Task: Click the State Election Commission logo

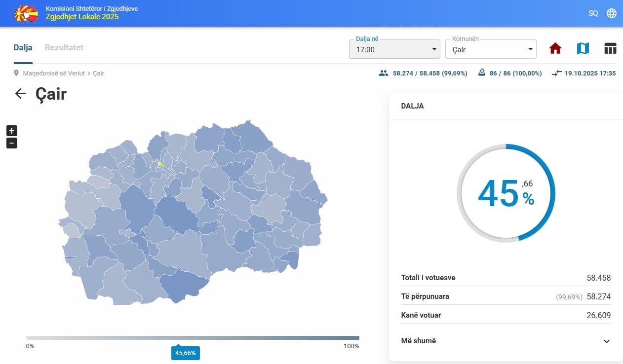Action: (27, 13)
